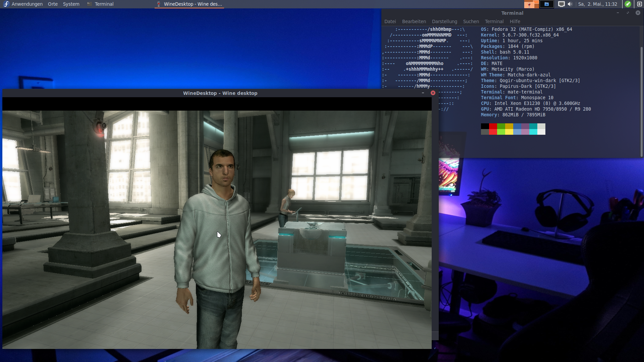This screenshot has width=644, height=362.
Task: Select WineDesktop taskbar window button
Action: (189, 4)
